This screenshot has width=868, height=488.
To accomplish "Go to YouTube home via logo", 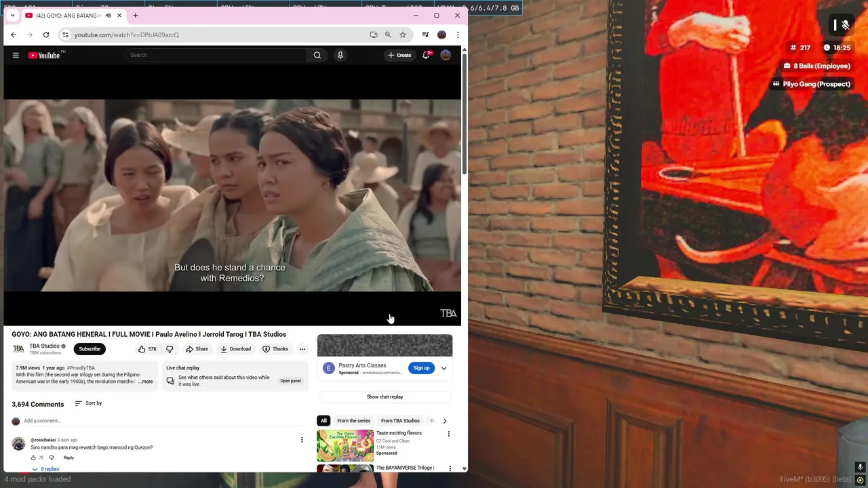I will 44,55.
